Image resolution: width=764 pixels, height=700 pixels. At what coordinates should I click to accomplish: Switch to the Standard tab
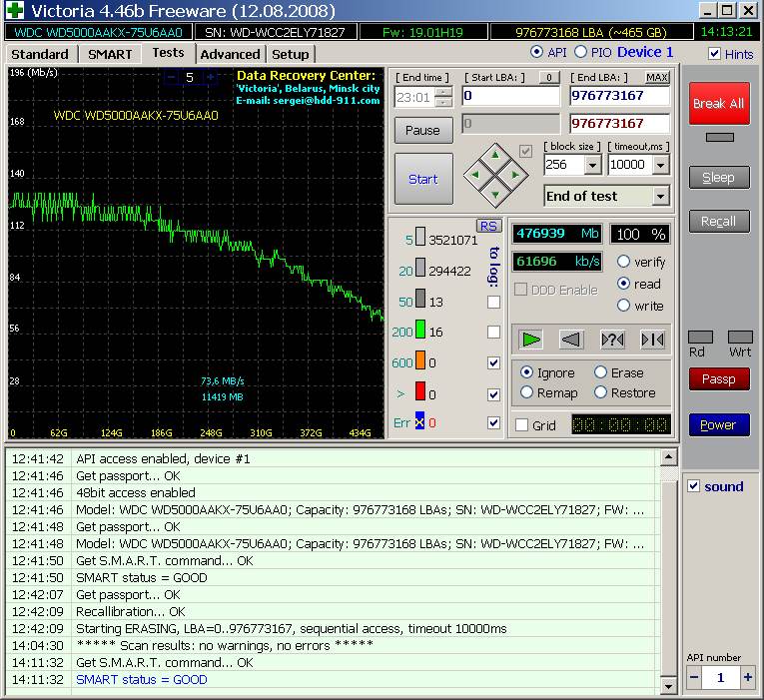click(40, 54)
